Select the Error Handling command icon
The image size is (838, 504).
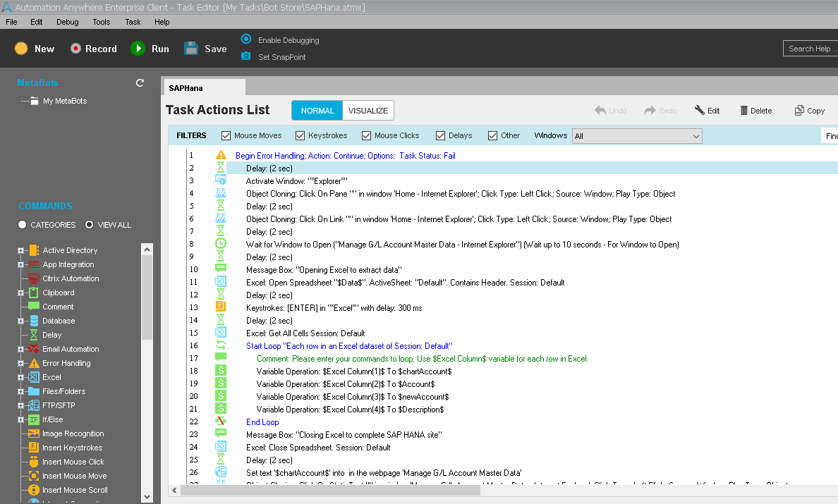(34, 363)
